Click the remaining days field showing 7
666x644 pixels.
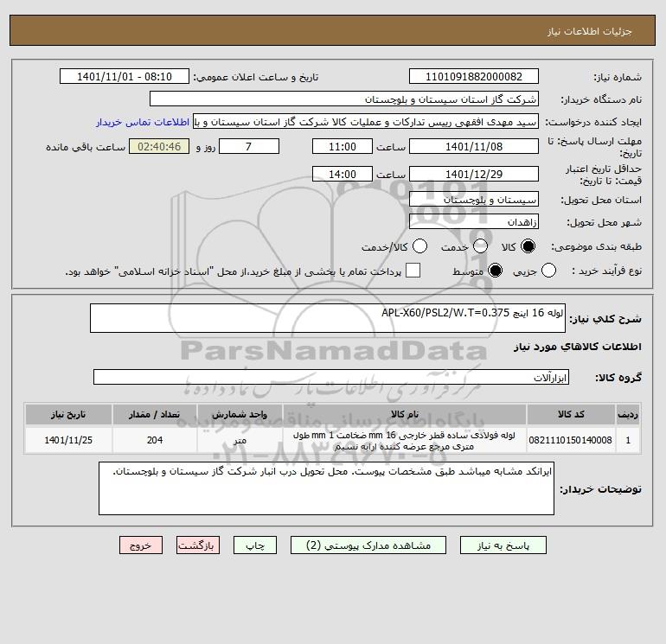pos(249,146)
